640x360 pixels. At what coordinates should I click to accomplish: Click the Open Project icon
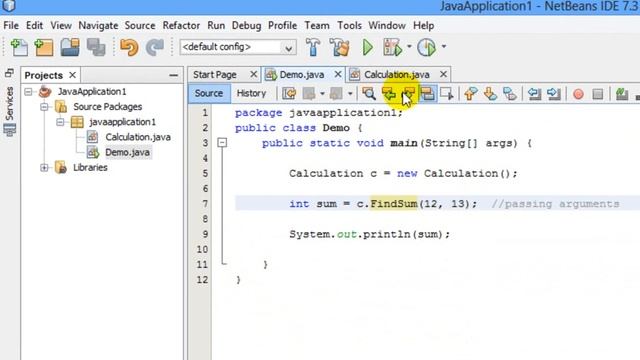click(70, 47)
